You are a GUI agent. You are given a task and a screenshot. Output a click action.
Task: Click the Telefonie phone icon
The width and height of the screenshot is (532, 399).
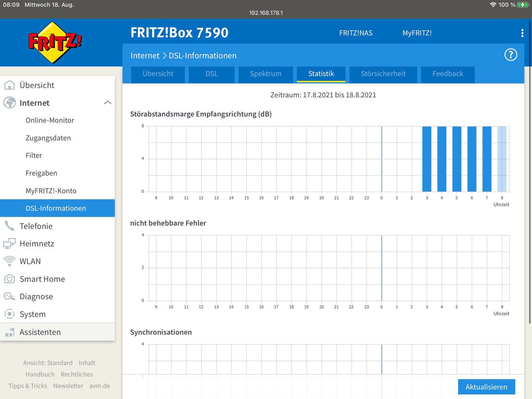point(9,226)
